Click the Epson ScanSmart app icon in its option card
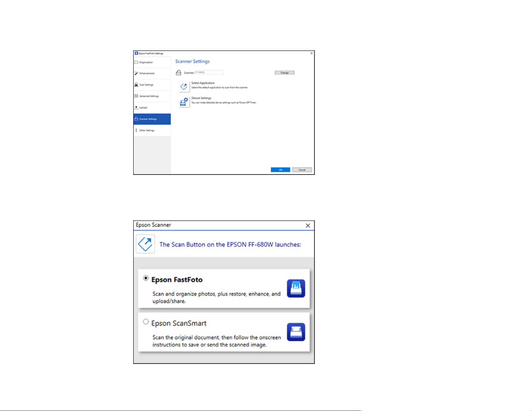This screenshot has width=532, height=411. (296, 332)
